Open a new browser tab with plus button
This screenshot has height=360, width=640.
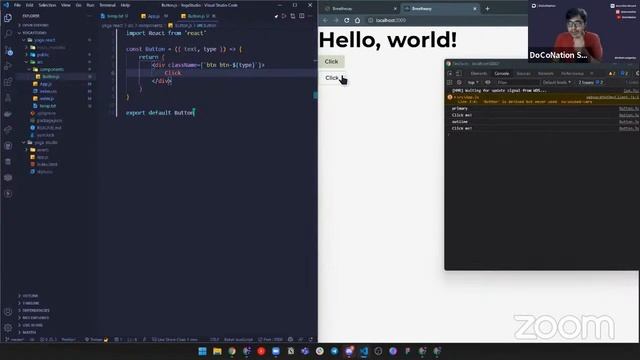[x=487, y=9]
